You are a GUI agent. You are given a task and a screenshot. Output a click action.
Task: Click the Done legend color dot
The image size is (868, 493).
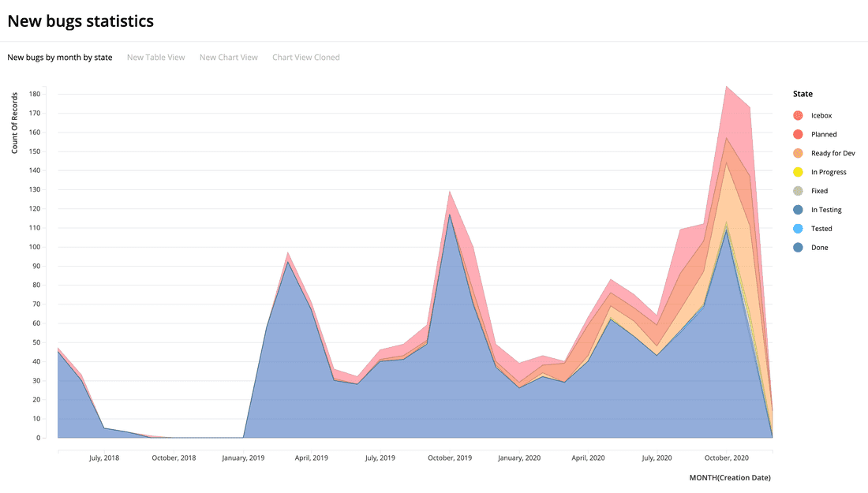(x=798, y=248)
